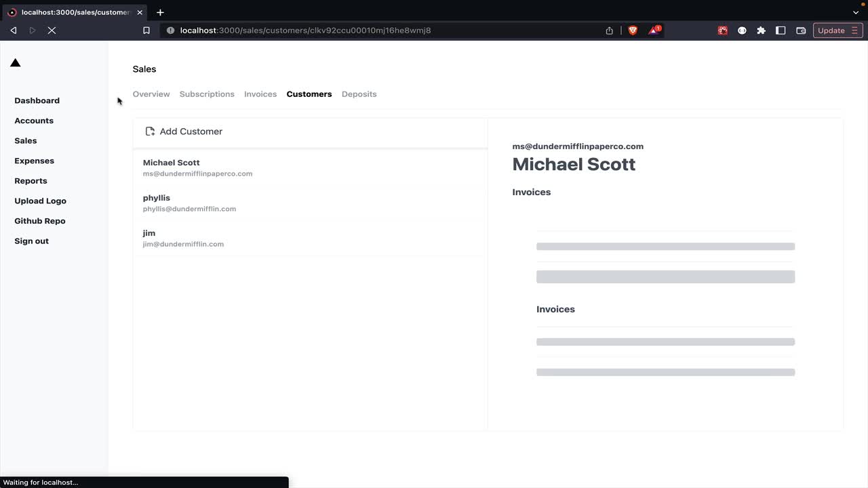Screen dimensions: 868x488
Task: Click the share icon in address bar
Action: coord(609,30)
